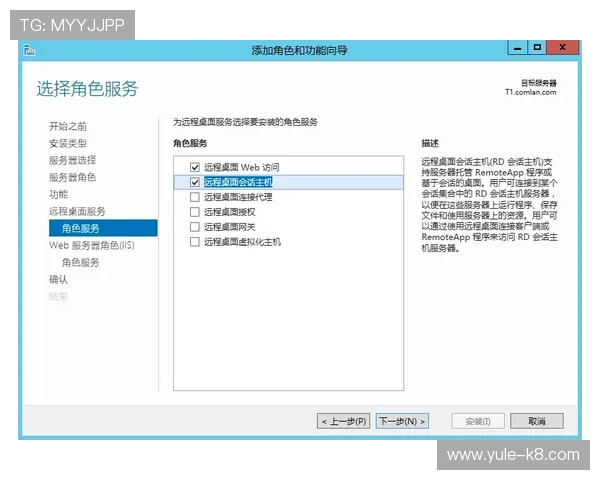Screen dimensions: 600x480
Task: Uncheck the 远程桌面 Web 访问 checkbox
Action: [x=195, y=167]
